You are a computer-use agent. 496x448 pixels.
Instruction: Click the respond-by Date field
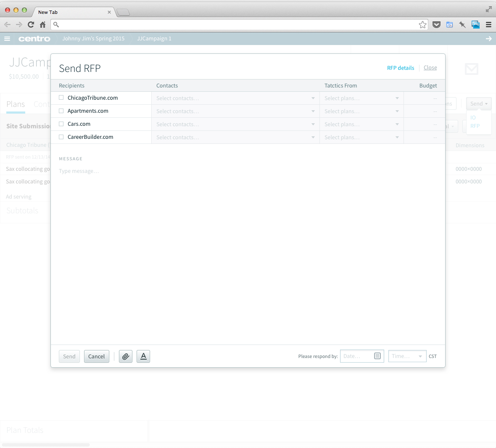(x=362, y=356)
